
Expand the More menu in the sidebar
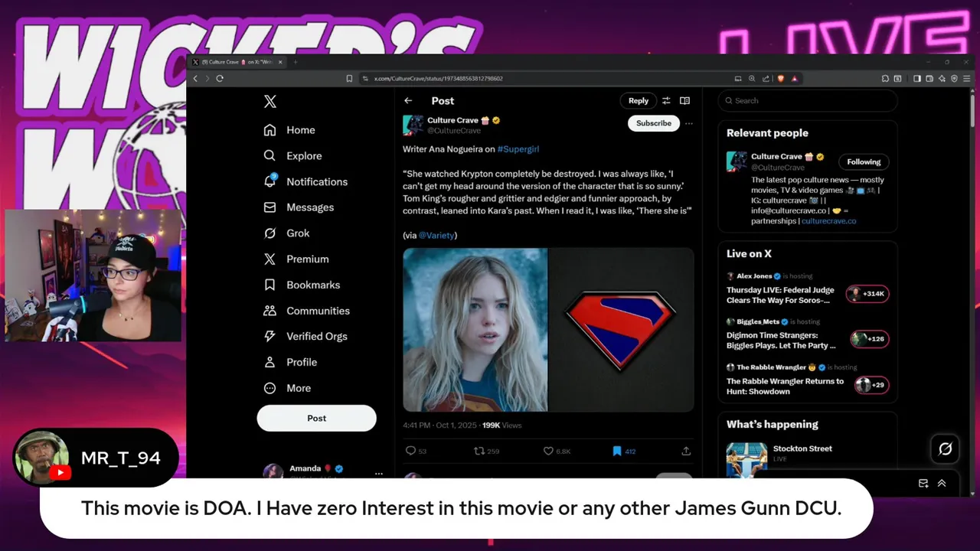[287, 388]
